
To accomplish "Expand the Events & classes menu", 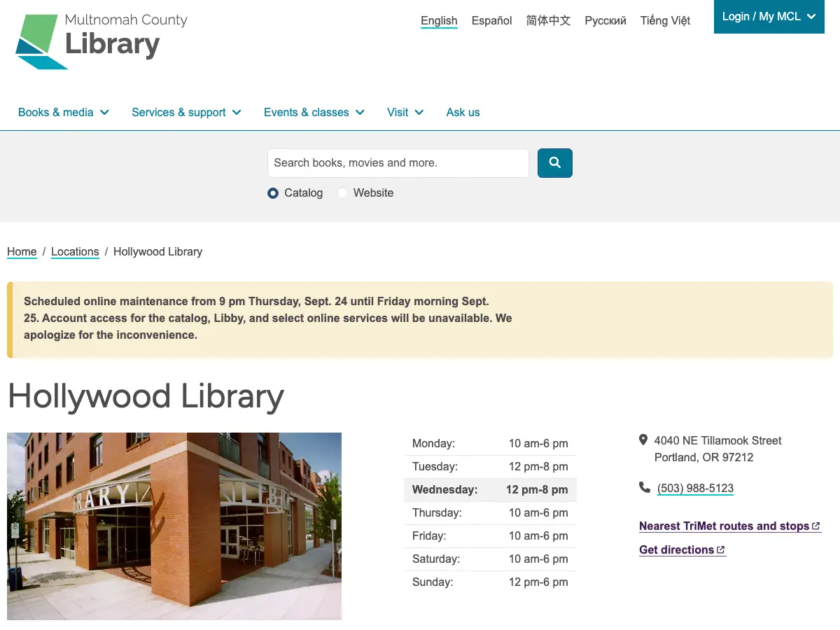I will [x=314, y=112].
